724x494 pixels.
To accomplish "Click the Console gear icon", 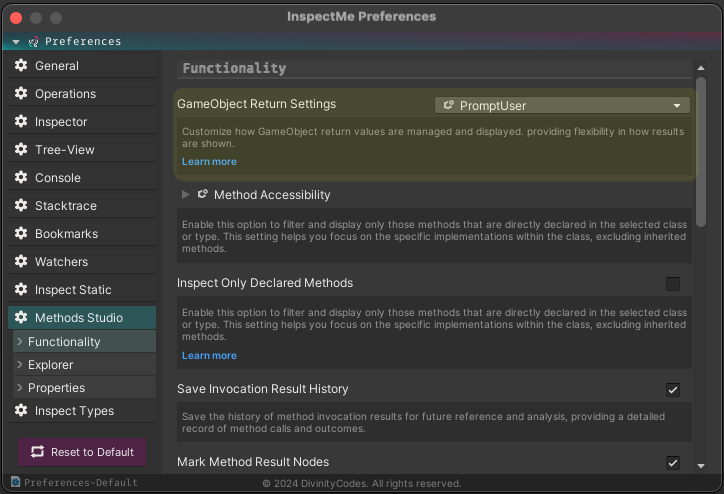I will (x=21, y=177).
